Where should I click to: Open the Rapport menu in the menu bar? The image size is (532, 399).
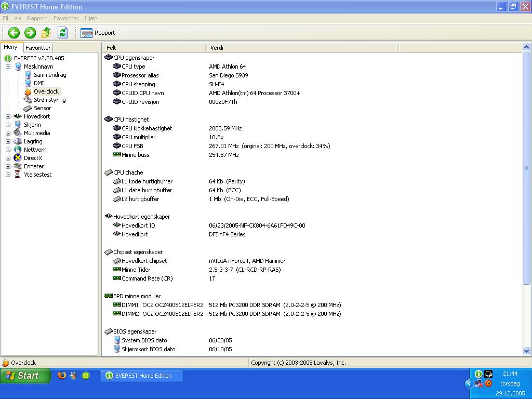(x=37, y=18)
